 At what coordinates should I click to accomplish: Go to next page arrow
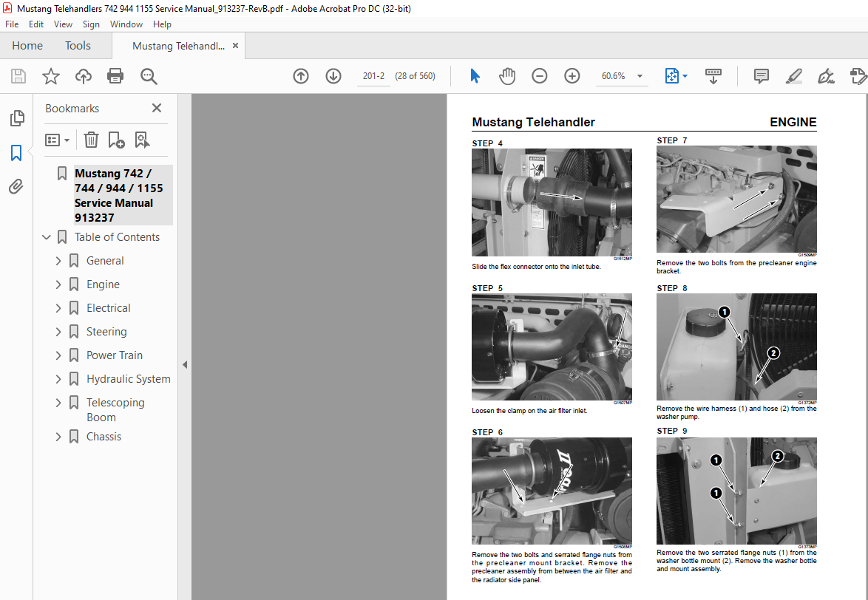coord(333,76)
